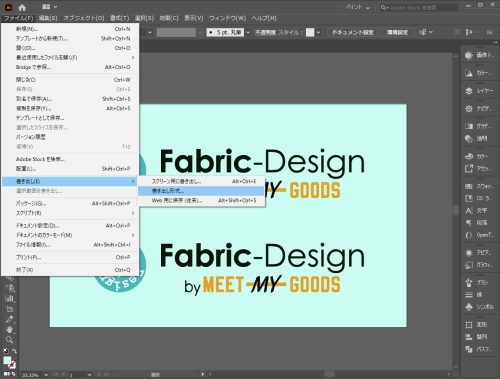The width and height of the screenshot is (500, 379).
Task: Expand the スクリプト submenu arrow
Action: tap(133, 213)
